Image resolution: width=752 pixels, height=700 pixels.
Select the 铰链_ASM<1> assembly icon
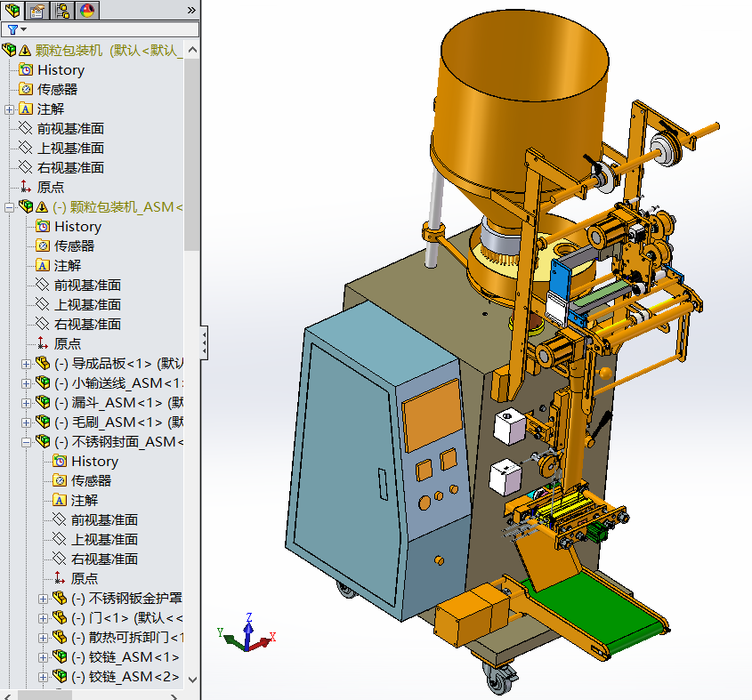60,656
